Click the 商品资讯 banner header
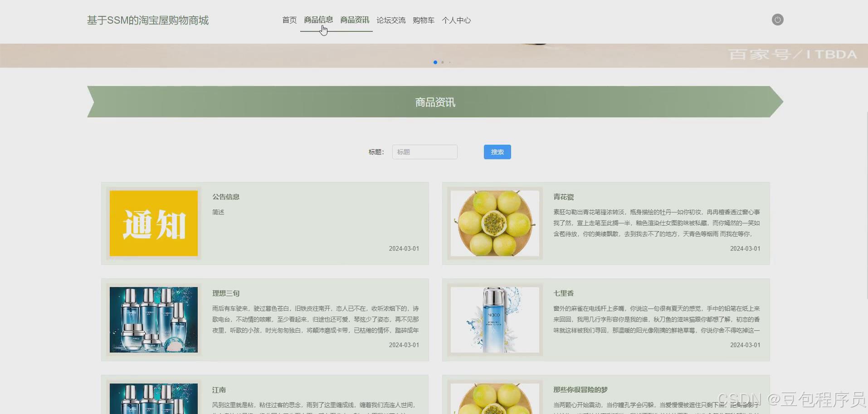 click(x=434, y=102)
